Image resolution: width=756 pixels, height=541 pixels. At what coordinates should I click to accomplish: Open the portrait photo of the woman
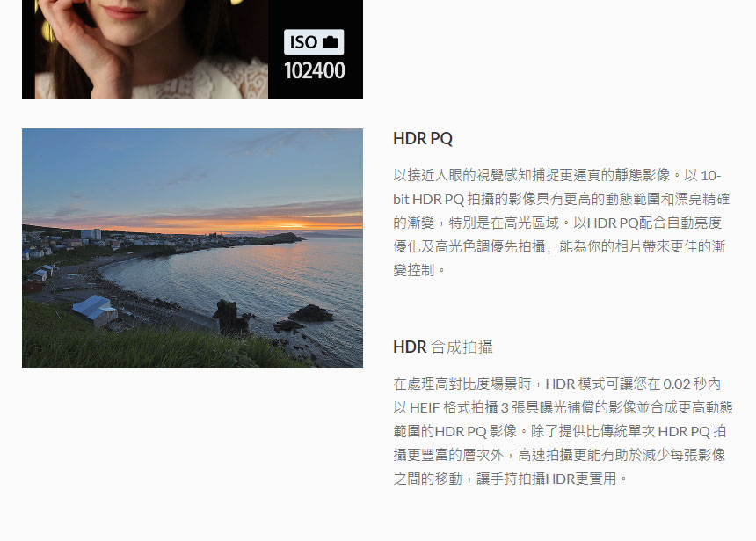click(193, 49)
